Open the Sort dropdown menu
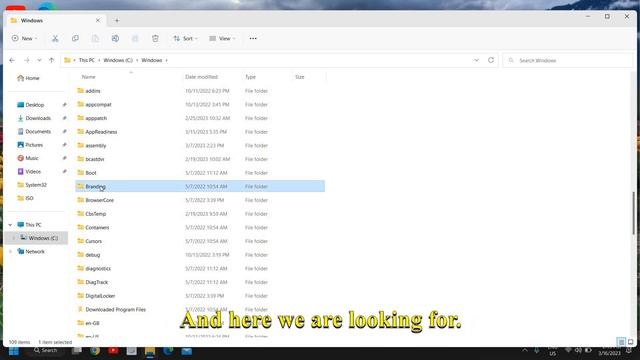The image size is (640, 360). 185,38
